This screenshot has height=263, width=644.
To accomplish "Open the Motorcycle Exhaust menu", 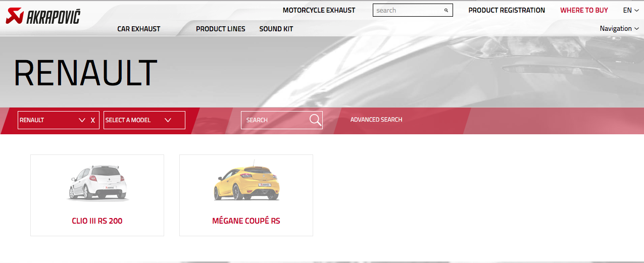I will pos(319,10).
